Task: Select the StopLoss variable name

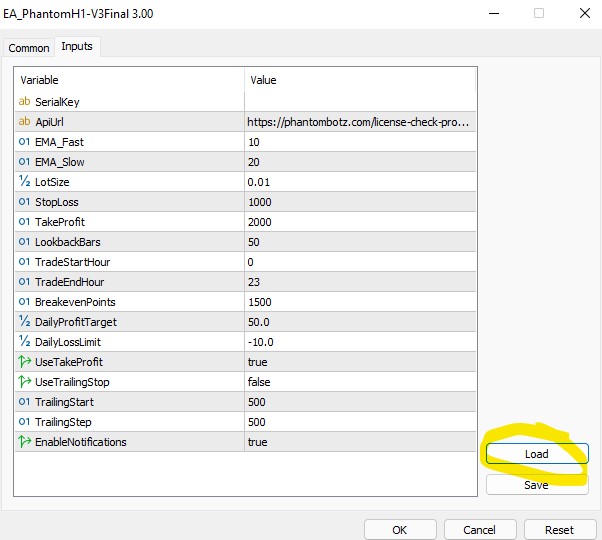Action: (x=56, y=202)
